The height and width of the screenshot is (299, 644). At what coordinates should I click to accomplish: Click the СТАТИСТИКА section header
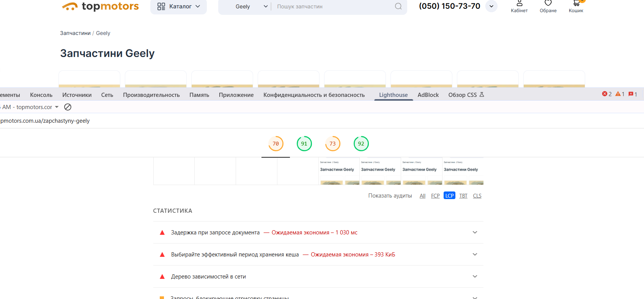click(173, 211)
